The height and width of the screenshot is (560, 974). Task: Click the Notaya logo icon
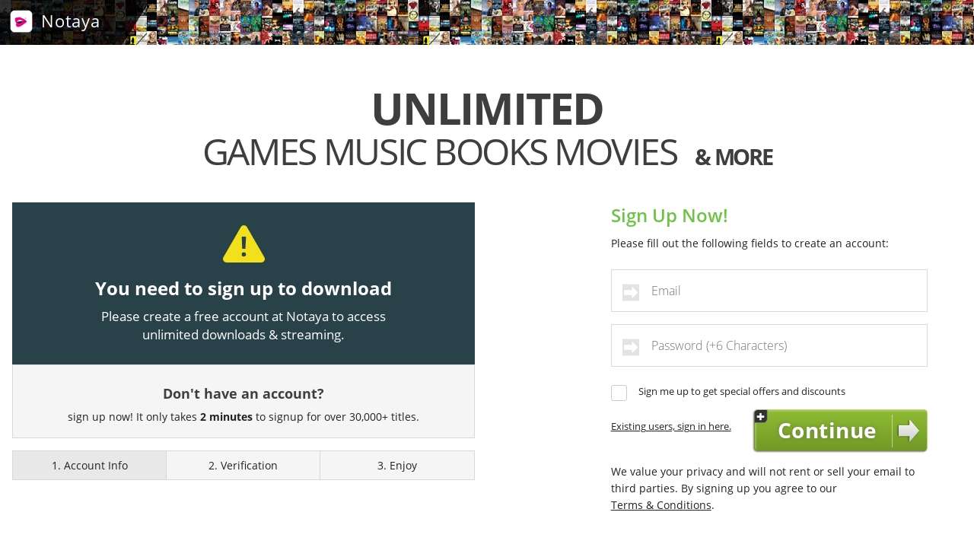21,21
